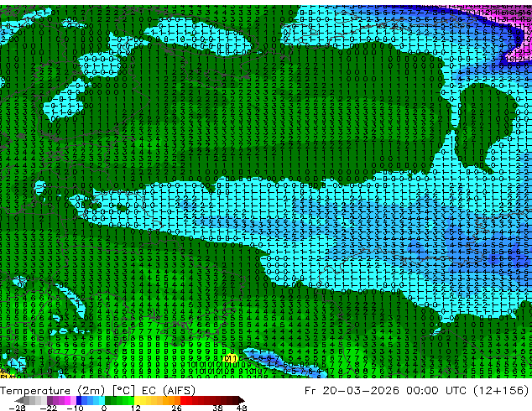
Task: Click the '-10' legend scale label
Action: point(75,408)
